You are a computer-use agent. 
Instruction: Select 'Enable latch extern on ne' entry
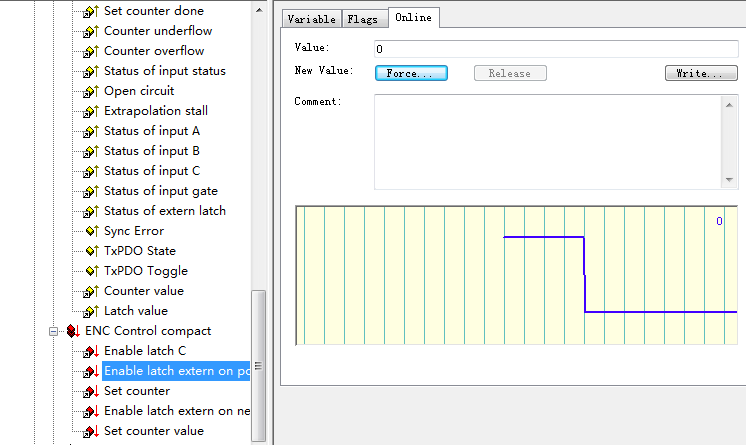(x=177, y=411)
